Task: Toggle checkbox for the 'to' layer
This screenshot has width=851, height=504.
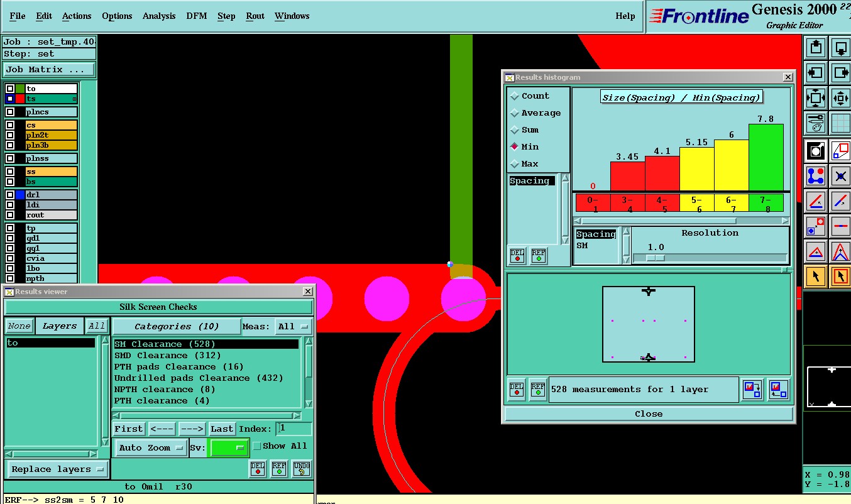Action: [10, 89]
